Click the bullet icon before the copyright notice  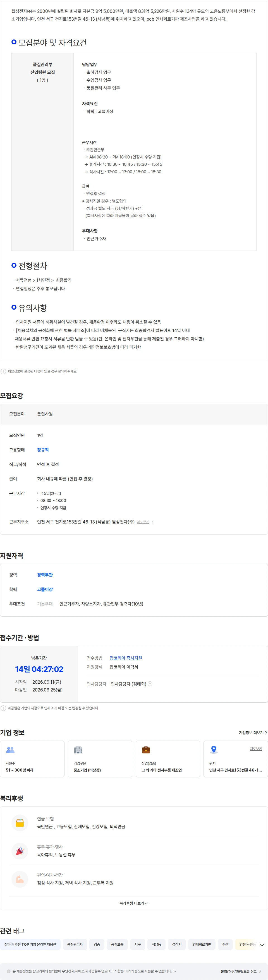coord(9,971)
